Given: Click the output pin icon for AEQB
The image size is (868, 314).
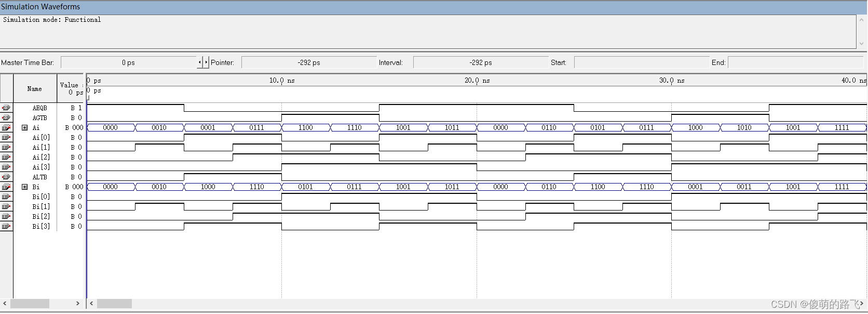Looking at the screenshot, I should click(x=6, y=108).
